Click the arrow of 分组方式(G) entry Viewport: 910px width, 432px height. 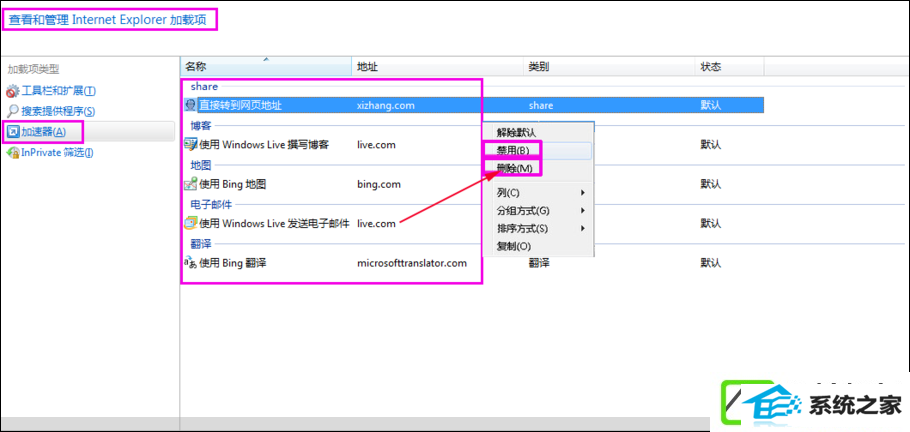coord(583,210)
